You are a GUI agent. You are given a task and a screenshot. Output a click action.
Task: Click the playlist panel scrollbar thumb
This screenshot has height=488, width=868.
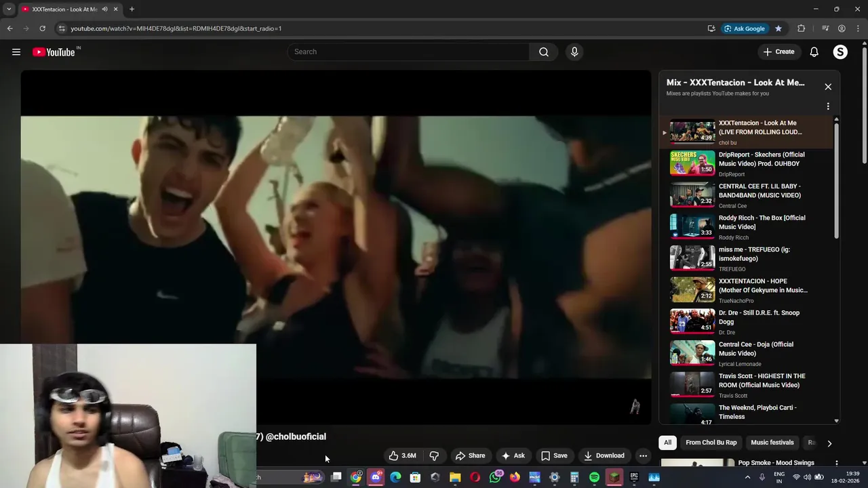836,180
